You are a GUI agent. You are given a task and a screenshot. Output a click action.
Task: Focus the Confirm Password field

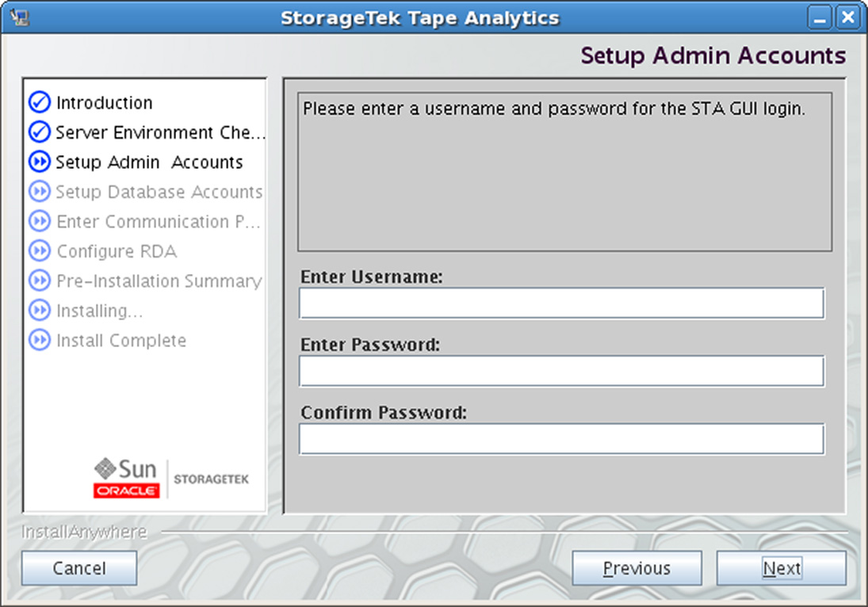pos(561,439)
